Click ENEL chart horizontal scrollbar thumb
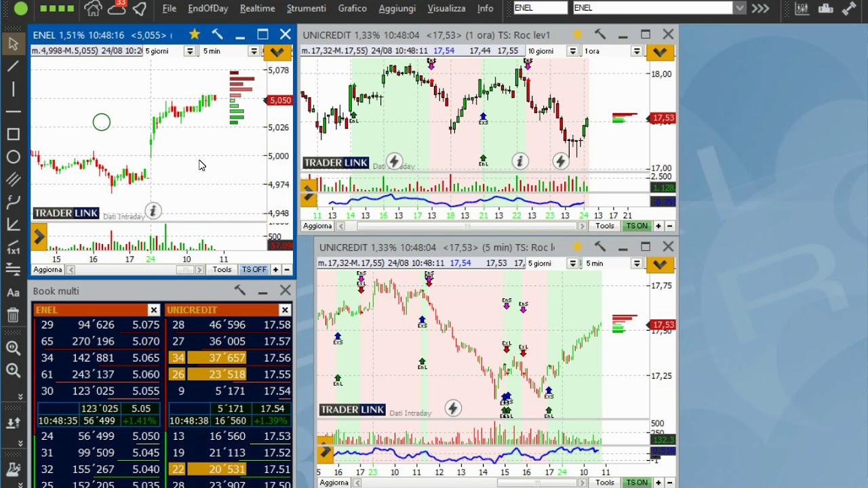 coord(184,269)
